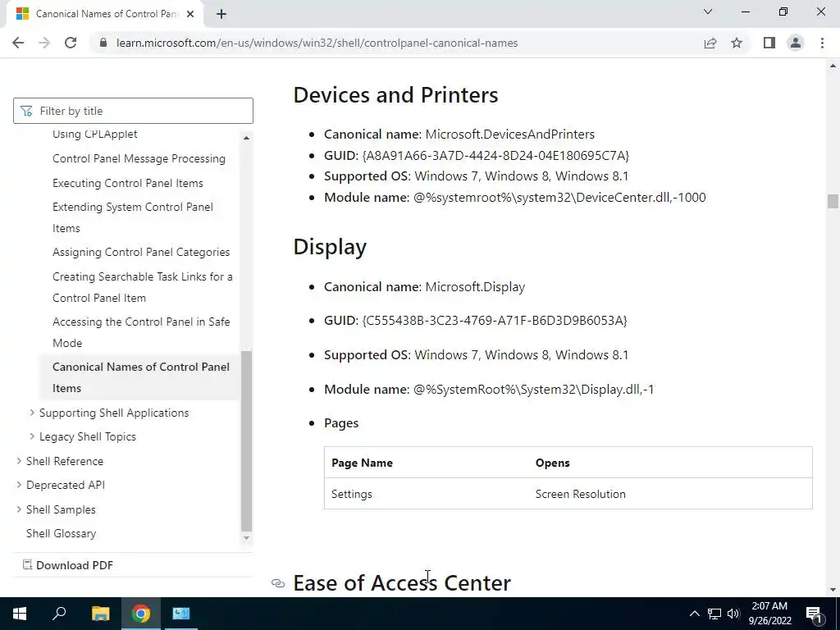
Task: Click the Display GUID value
Action: click(495, 321)
